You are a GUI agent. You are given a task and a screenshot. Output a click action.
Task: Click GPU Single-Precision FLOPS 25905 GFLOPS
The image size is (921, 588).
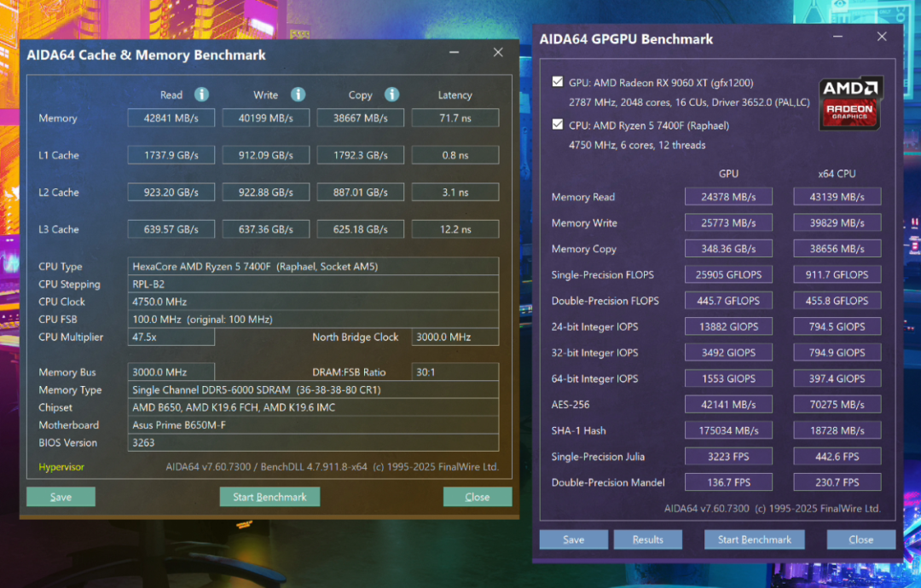[x=728, y=274]
